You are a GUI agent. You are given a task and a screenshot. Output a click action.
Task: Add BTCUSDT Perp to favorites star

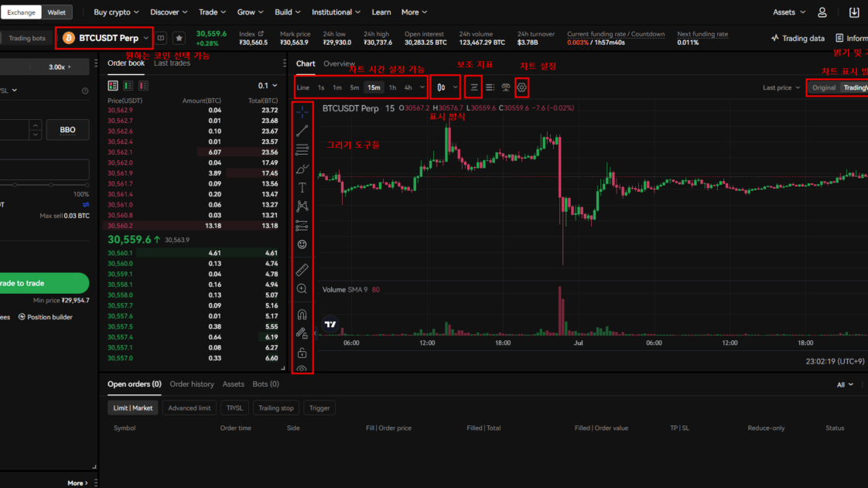coord(179,38)
